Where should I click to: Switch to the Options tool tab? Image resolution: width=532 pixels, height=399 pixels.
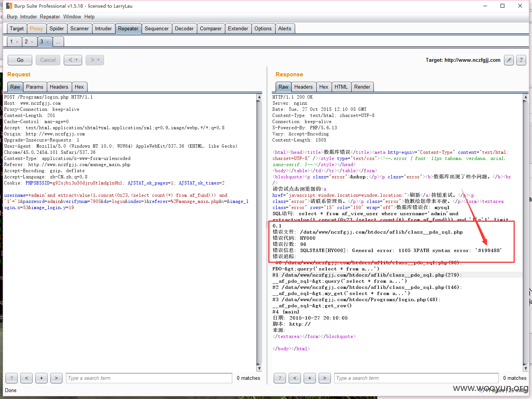[263, 28]
